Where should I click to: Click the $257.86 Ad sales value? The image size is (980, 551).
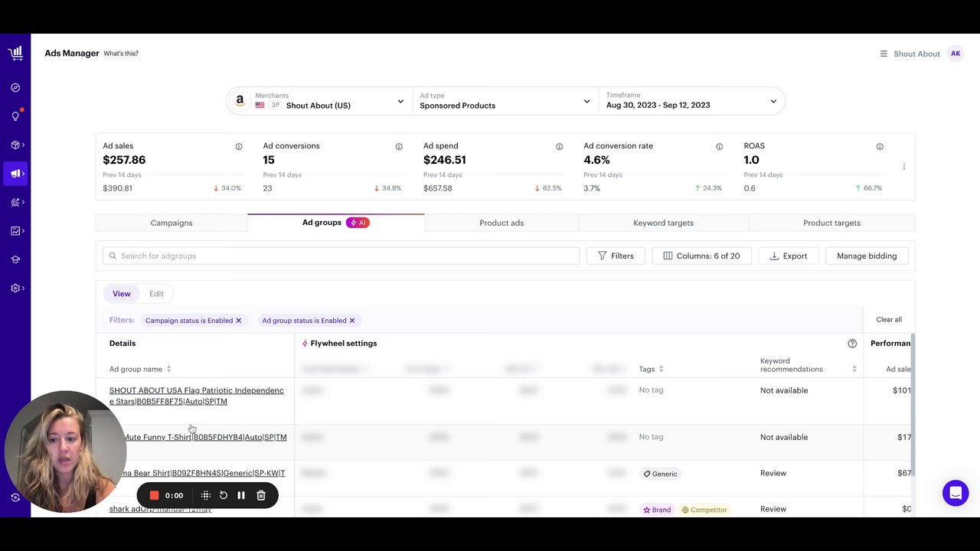coord(124,160)
